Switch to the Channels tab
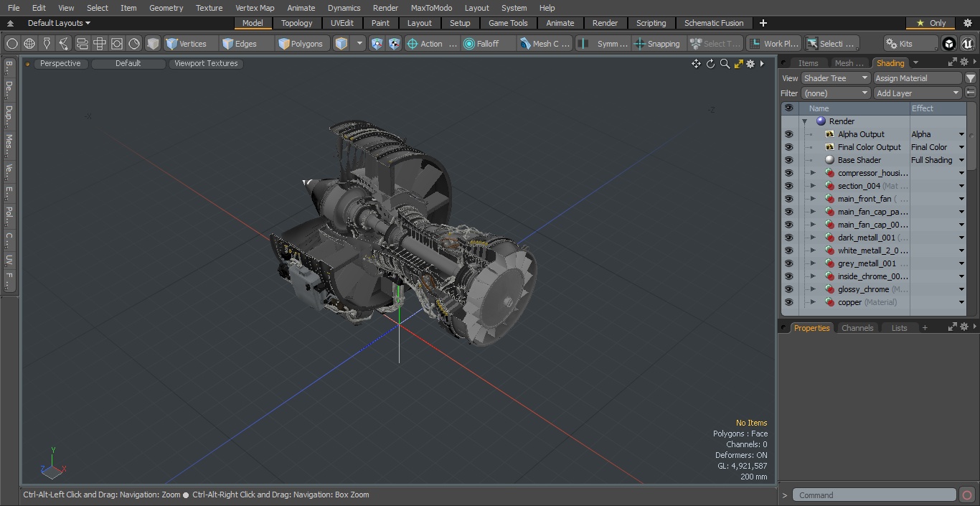 click(857, 328)
